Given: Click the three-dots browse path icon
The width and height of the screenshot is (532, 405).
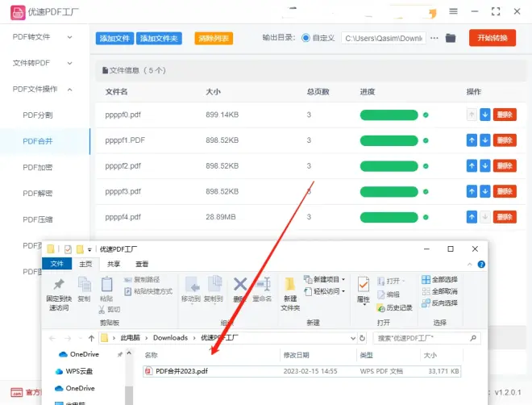Looking at the screenshot, I should point(434,38).
